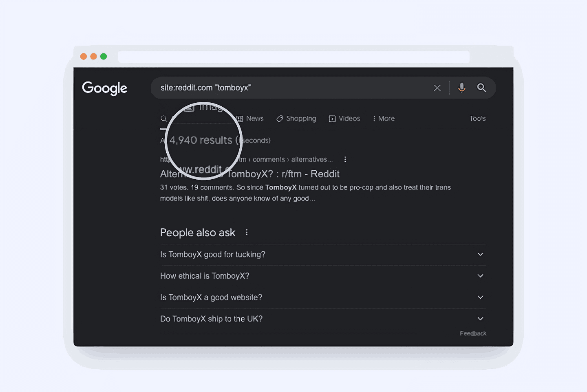Click the Feedback link

point(473,333)
